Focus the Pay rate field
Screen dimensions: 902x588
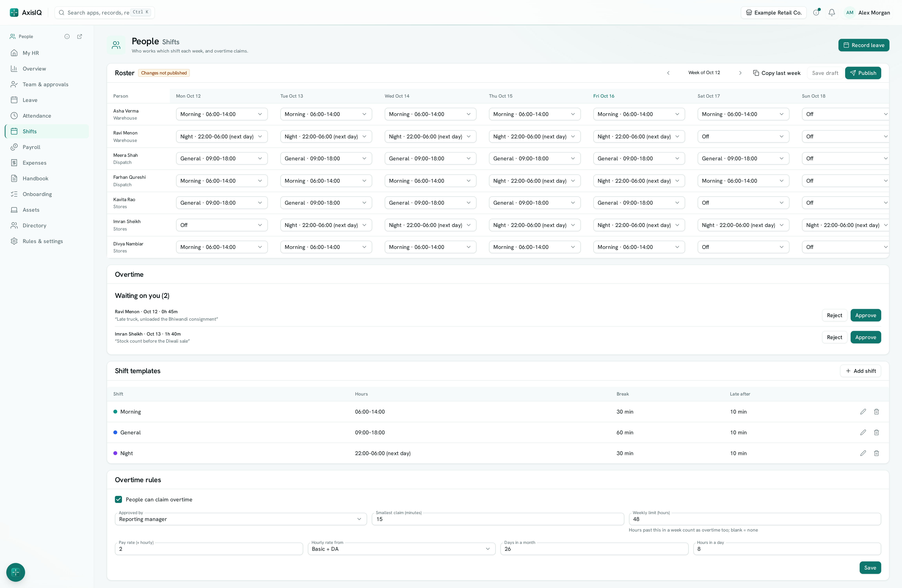[x=209, y=549]
